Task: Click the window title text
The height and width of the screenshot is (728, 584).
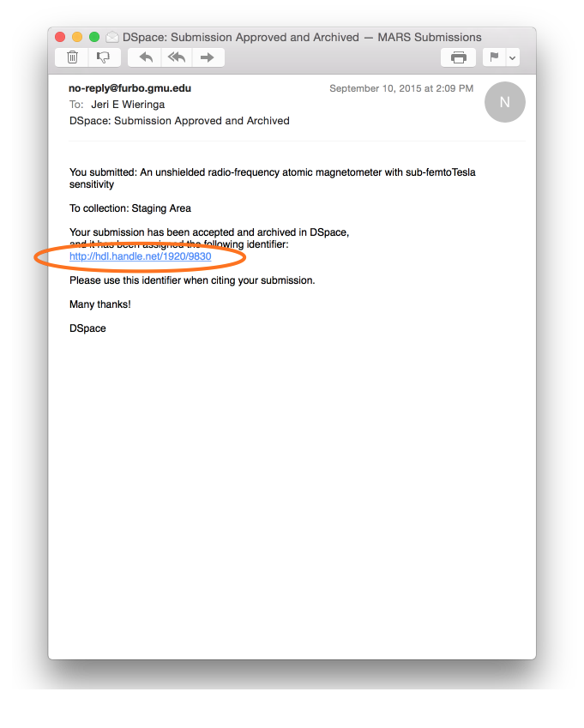Action: point(302,37)
